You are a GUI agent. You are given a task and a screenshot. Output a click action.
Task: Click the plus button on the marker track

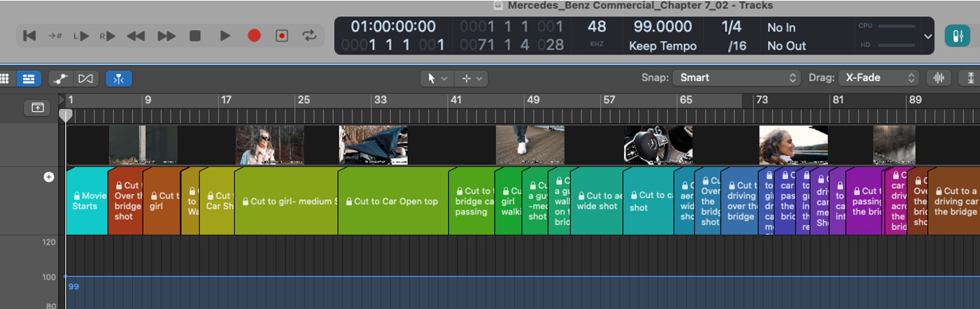49,177
